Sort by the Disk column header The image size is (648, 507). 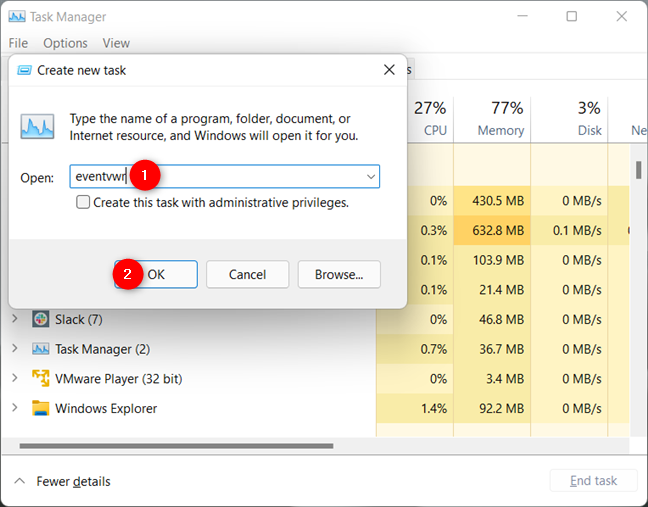(x=569, y=119)
